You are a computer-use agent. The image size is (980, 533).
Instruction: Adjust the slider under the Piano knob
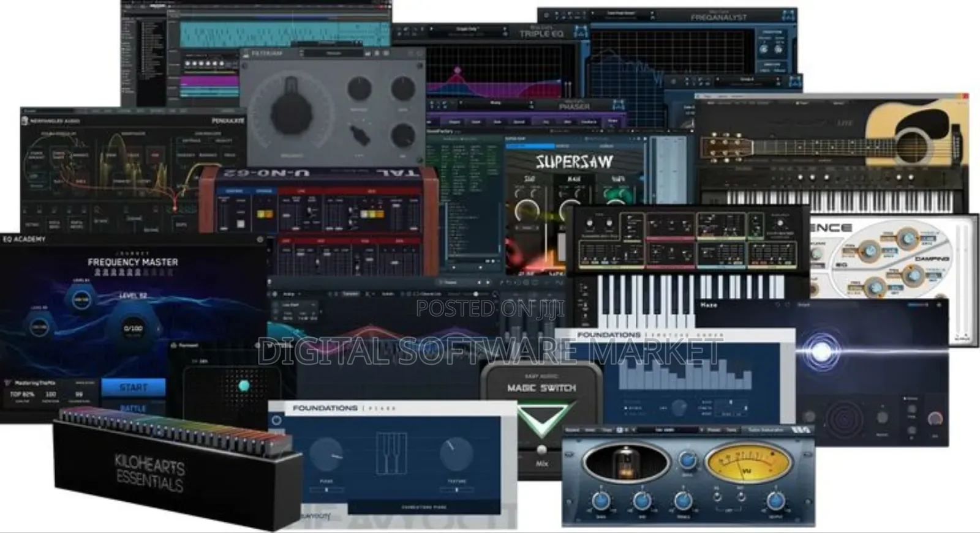pos(326,490)
